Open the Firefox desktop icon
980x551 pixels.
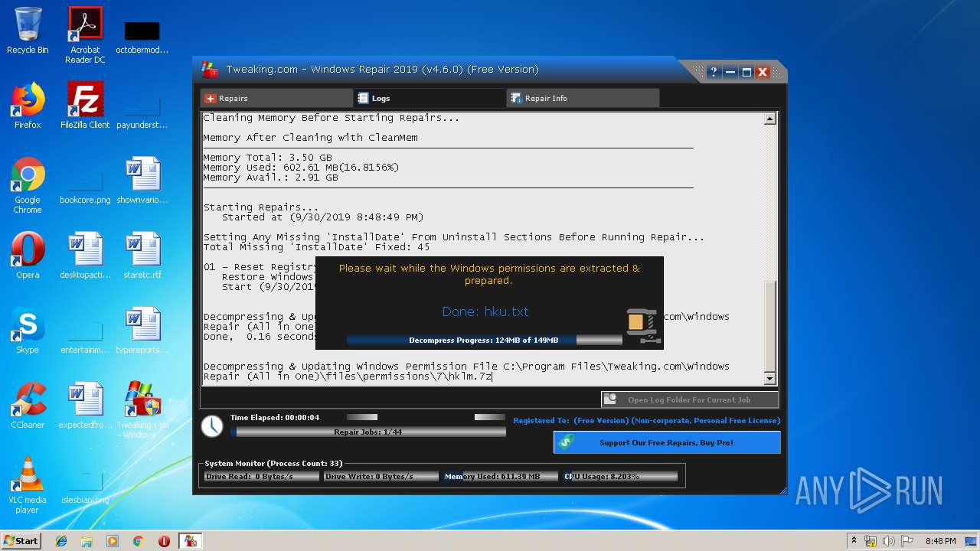pyautogui.click(x=28, y=106)
